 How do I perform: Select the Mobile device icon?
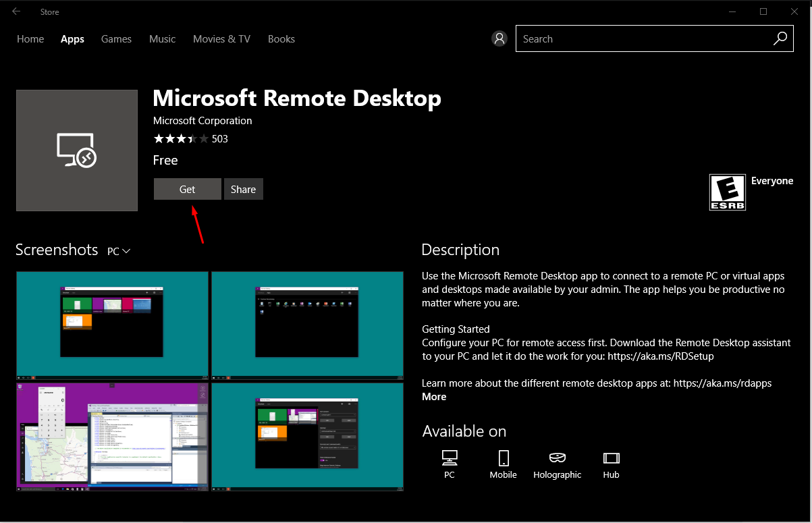point(503,459)
